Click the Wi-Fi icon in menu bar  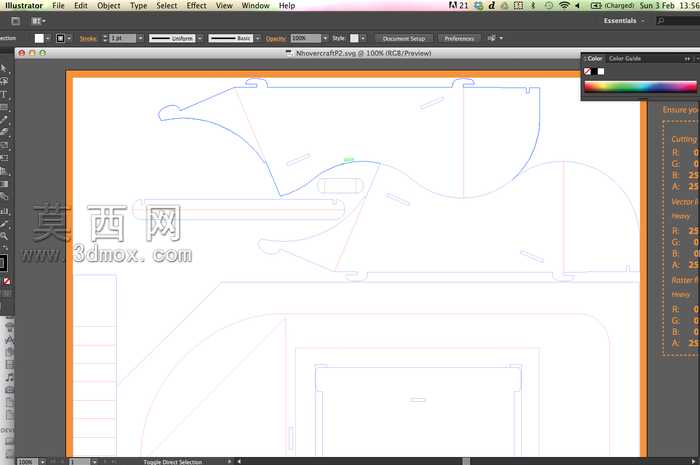pos(564,5)
